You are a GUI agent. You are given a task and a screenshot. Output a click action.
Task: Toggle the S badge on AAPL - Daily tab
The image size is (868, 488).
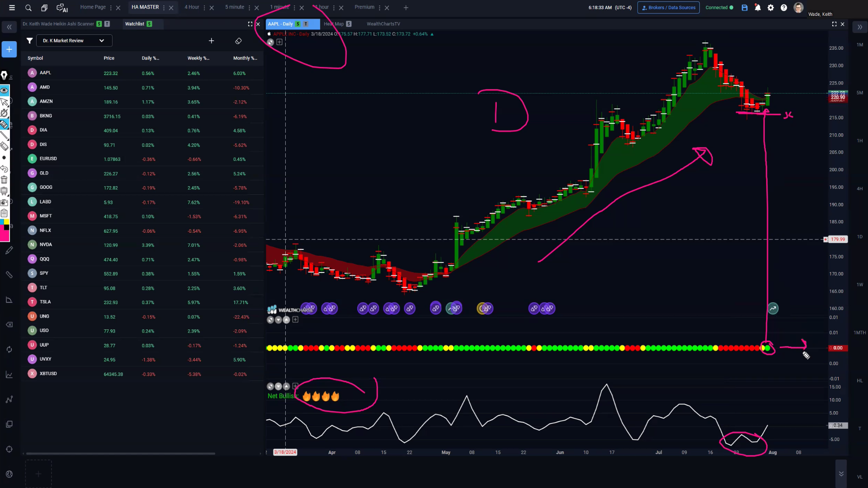[x=298, y=24]
